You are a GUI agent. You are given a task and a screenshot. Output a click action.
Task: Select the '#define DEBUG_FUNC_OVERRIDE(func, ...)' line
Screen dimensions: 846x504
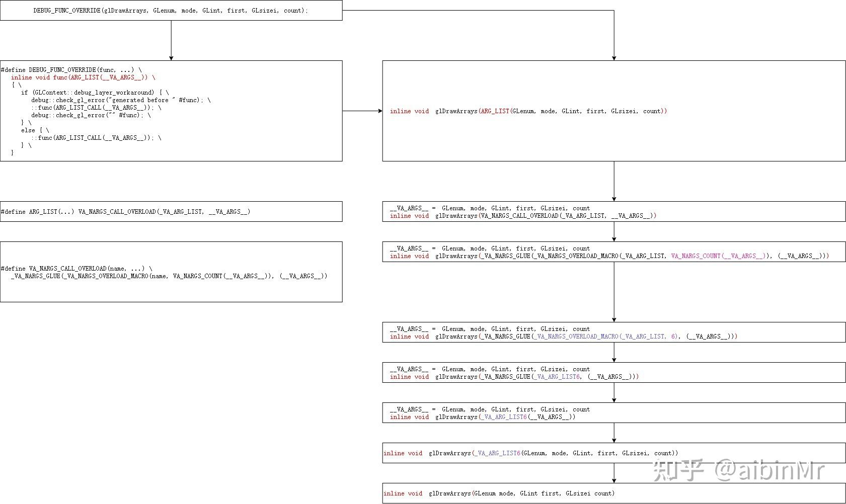point(71,70)
